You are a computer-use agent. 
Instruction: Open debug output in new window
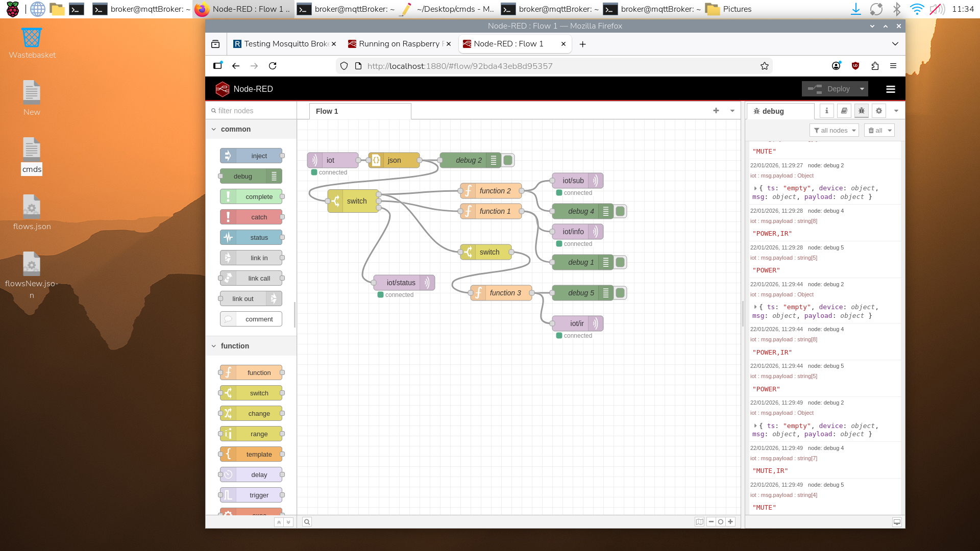pyautogui.click(x=897, y=522)
